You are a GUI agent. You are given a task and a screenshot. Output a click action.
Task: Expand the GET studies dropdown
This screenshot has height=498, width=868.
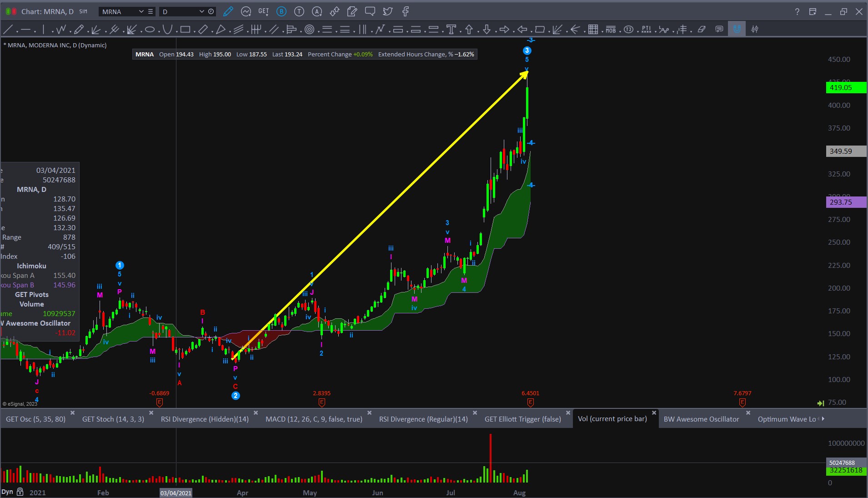264,11
